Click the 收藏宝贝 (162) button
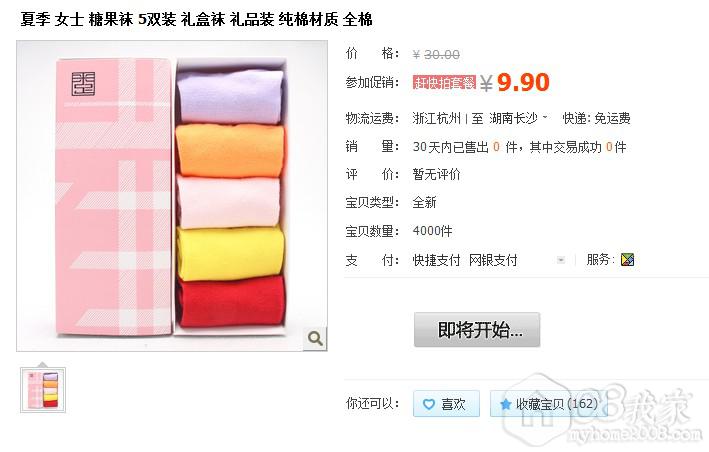Viewport: 709px width, 452px height. click(x=549, y=404)
